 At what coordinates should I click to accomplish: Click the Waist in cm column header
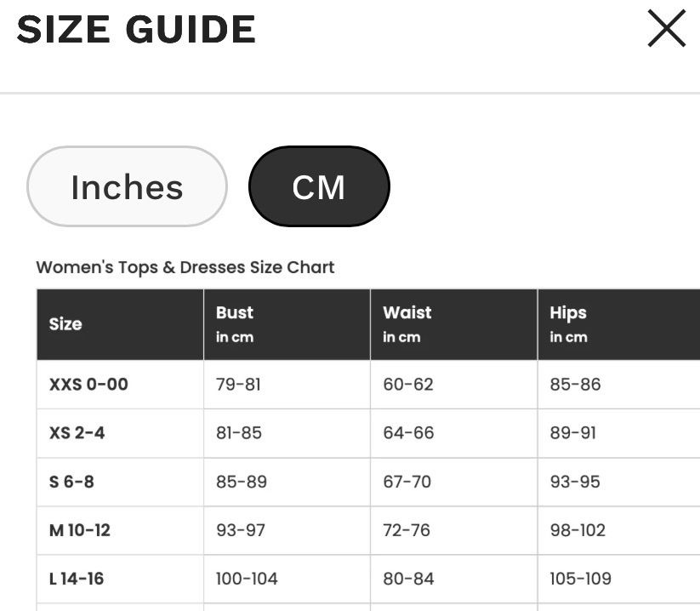click(454, 324)
